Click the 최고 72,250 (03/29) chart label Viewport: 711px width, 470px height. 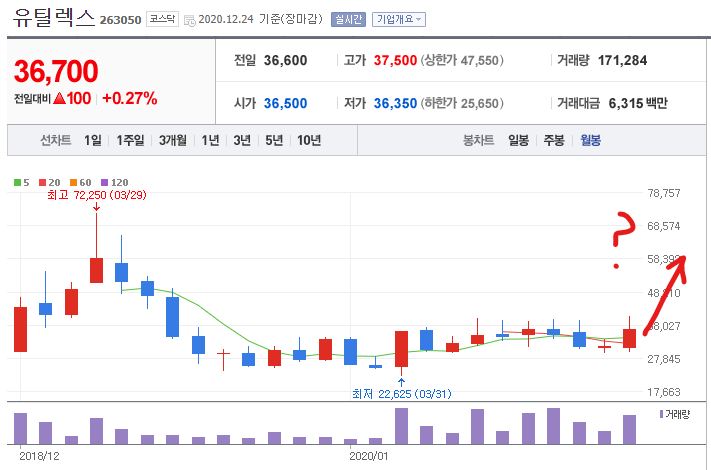97,195
